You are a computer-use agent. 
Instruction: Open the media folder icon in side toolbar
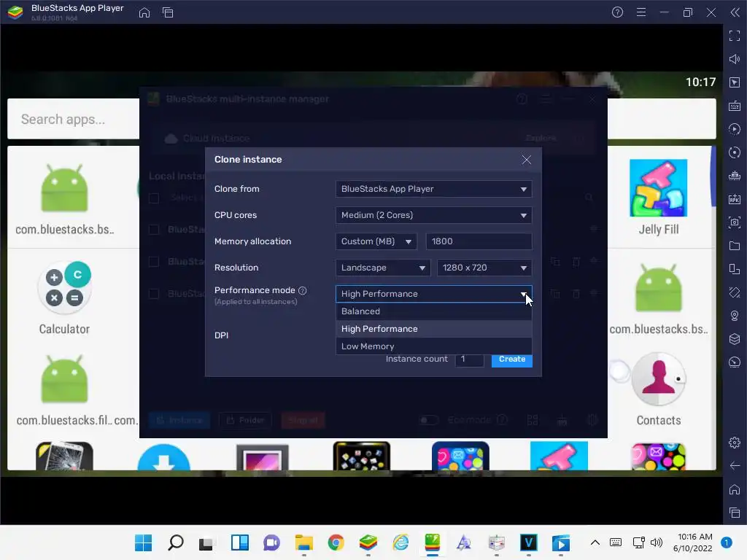pos(735,246)
